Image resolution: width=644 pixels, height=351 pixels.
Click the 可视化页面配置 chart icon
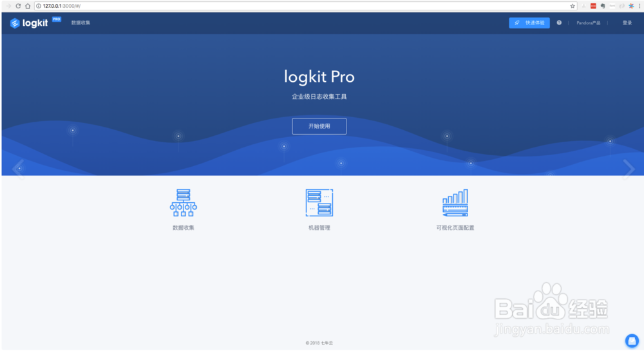(x=455, y=202)
